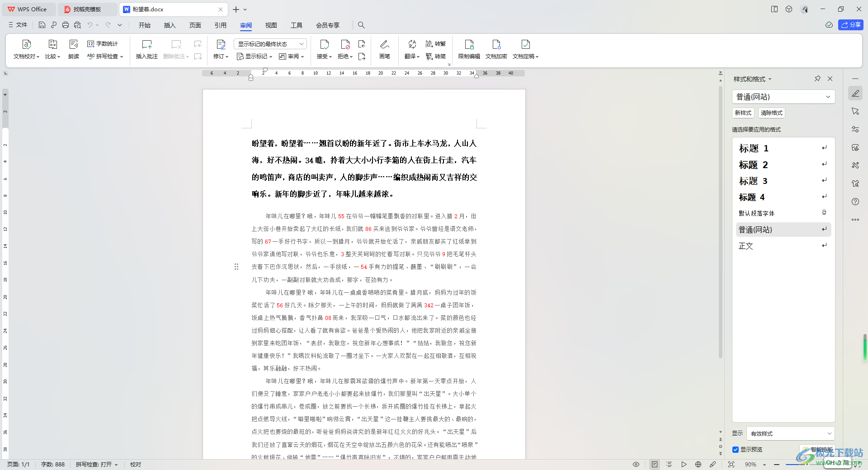This screenshot has height=470, width=868.
Task: Click the 修订 track changes icon
Action: (x=221, y=44)
